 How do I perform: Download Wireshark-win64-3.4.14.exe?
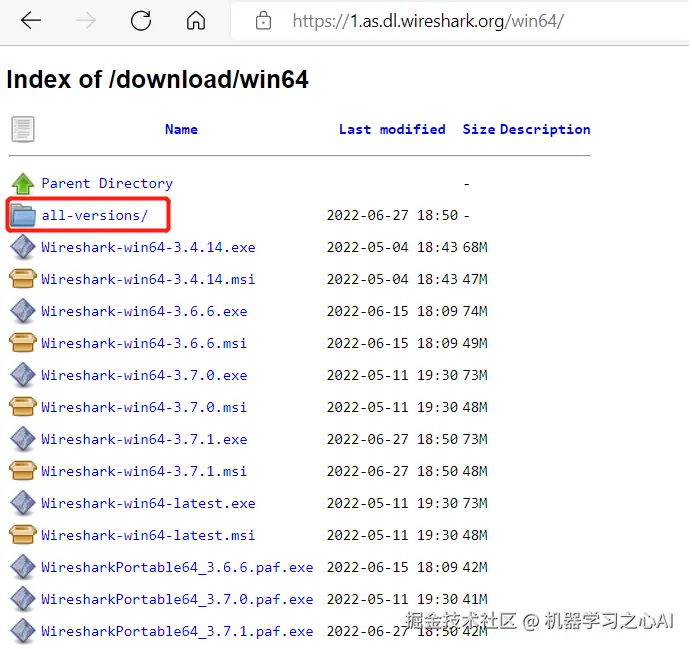tap(148, 247)
